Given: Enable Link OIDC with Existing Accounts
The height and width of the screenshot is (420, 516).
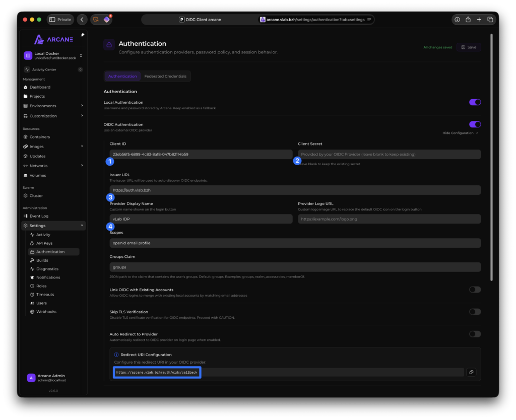Looking at the screenshot, I should 475,290.
